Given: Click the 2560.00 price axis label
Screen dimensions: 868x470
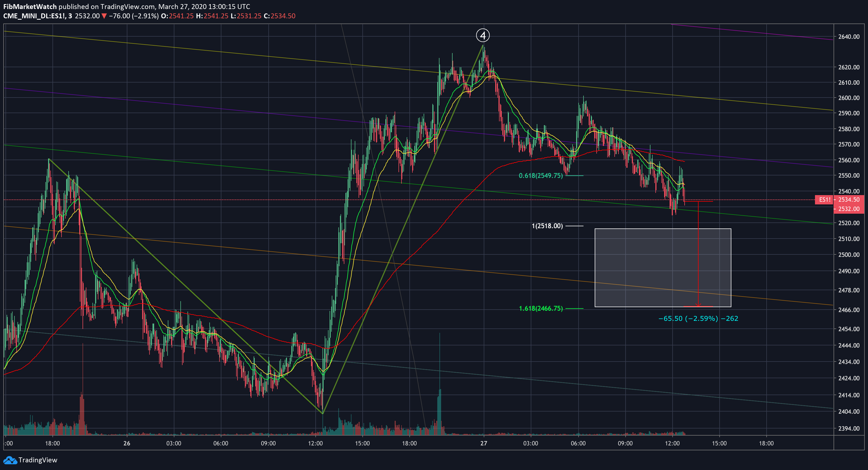Looking at the screenshot, I should pos(849,160).
